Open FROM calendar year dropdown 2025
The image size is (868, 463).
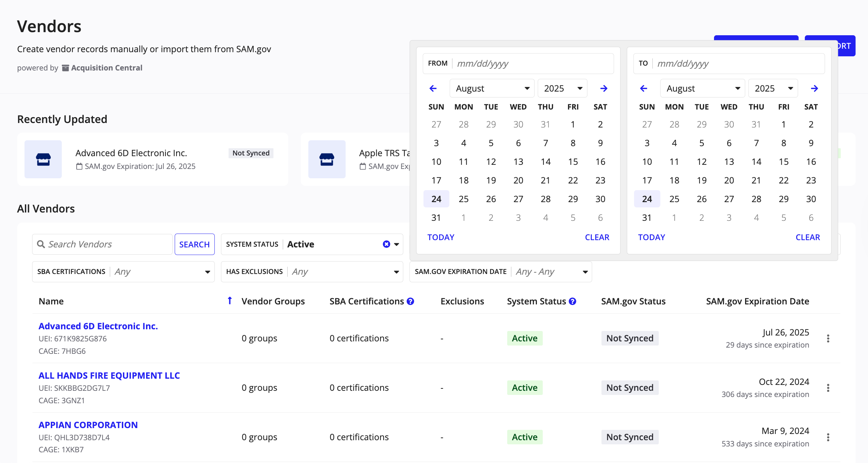coord(562,88)
